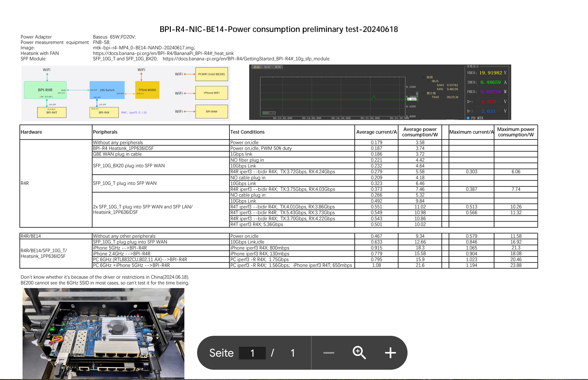588x380 pixels.
Task: Click the IBUS legend entry in chart
Action: [269, 113]
